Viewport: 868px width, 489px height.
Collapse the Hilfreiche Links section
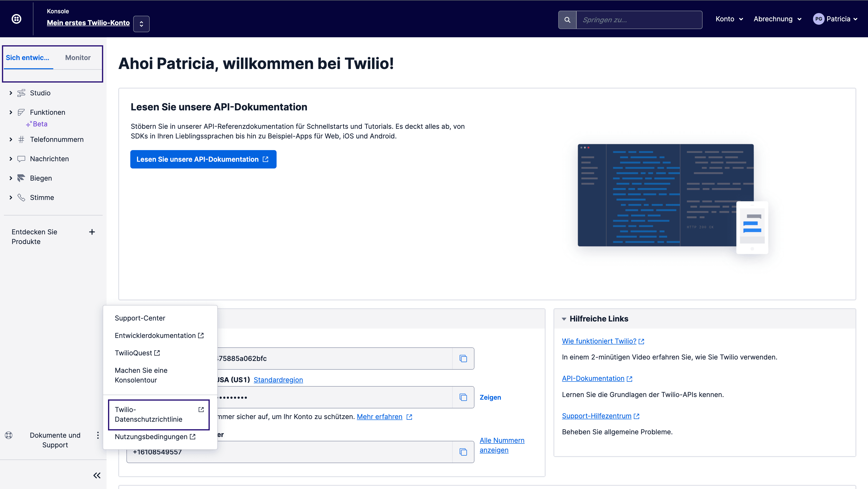[564, 319]
